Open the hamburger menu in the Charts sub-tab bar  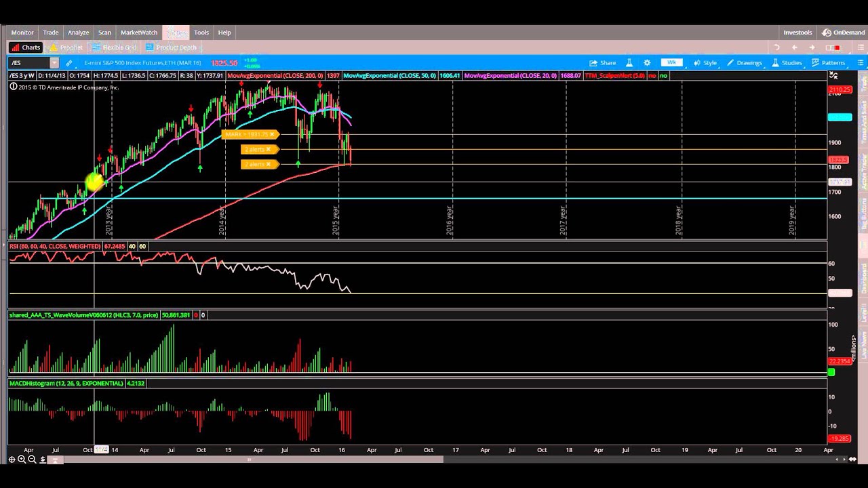[x=859, y=47]
